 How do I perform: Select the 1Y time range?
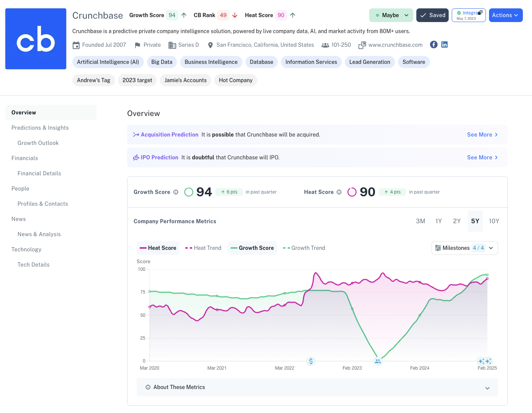(439, 221)
